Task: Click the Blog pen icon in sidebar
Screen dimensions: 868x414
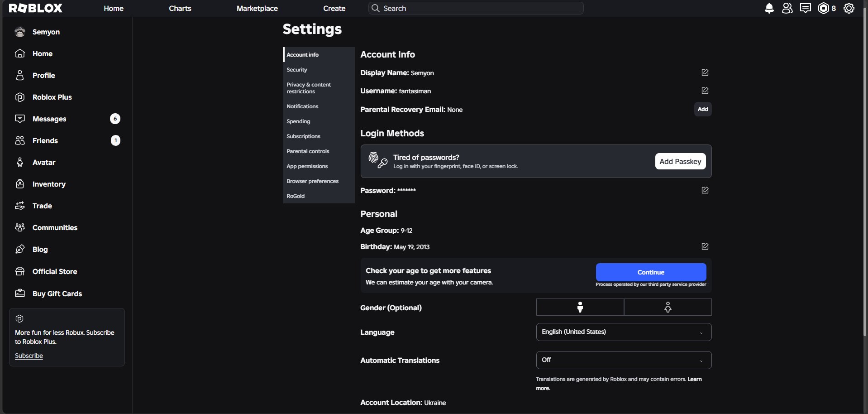Action: (x=20, y=249)
